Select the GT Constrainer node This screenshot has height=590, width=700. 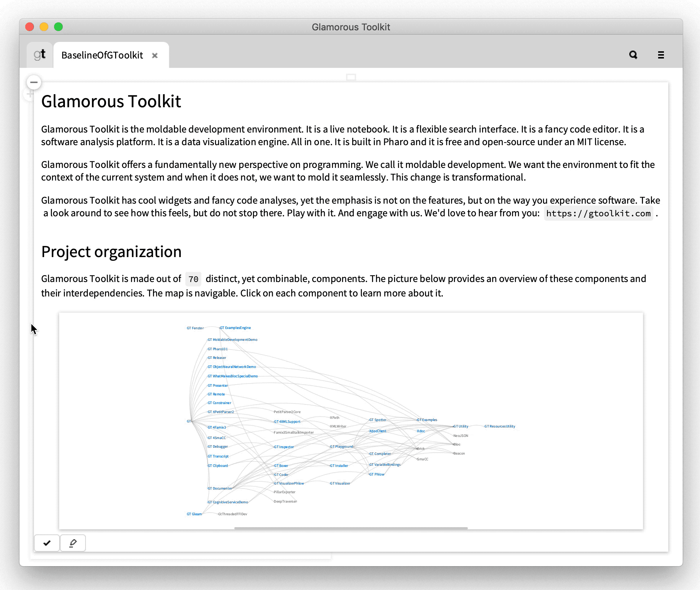point(219,403)
